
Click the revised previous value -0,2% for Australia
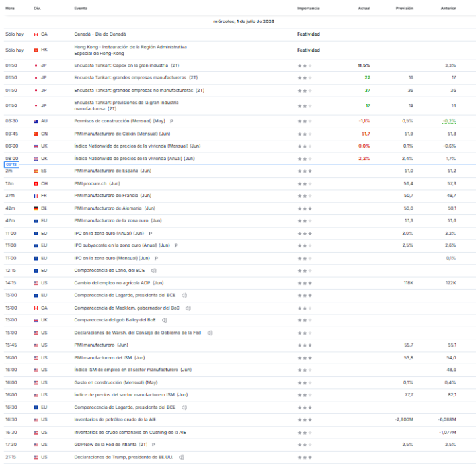tap(449, 121)
